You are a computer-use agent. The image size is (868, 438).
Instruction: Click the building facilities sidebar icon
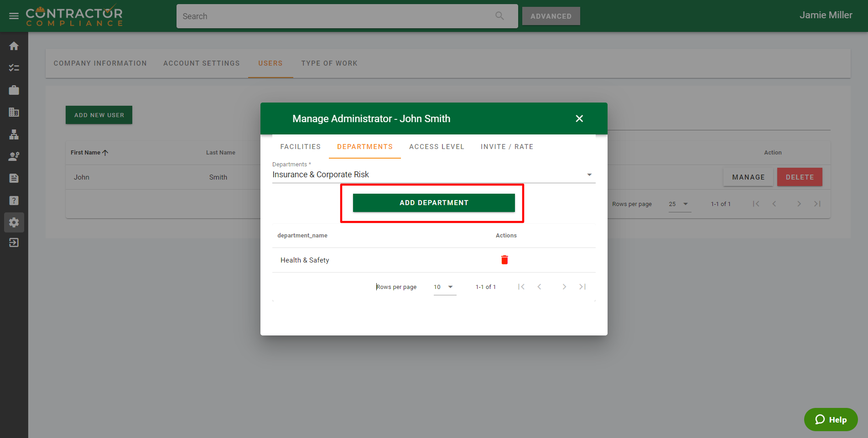point(14,112)
